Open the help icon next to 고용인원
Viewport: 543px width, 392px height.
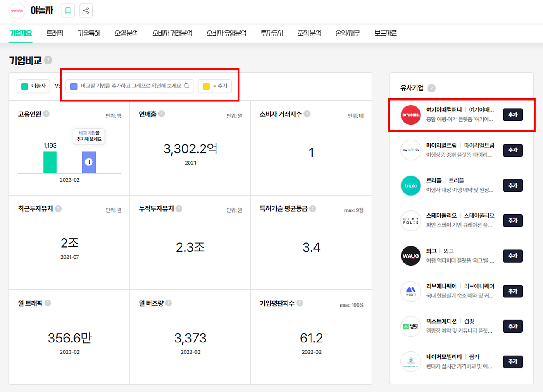coord(46,114)
